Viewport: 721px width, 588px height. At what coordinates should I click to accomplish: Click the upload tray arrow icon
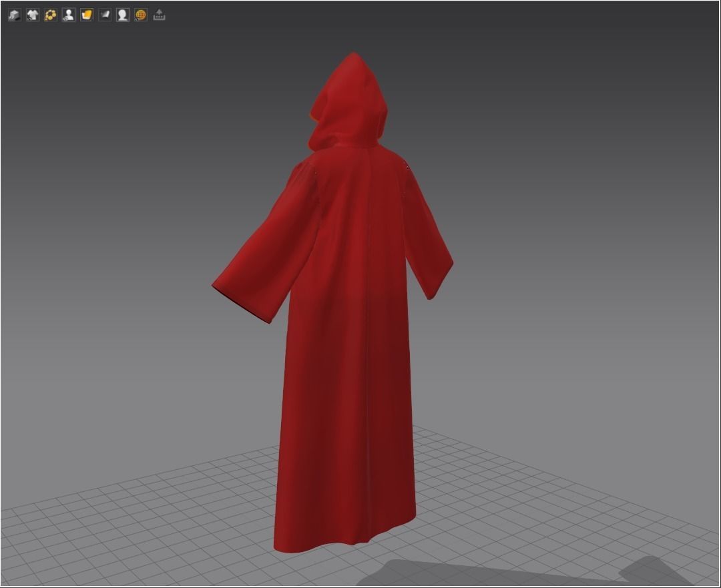click(159, 15)
